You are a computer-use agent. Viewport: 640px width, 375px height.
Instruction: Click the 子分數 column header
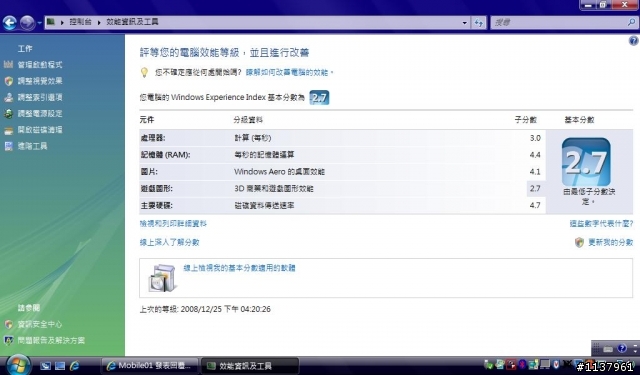pyautogui.click(x=526, y=120)
